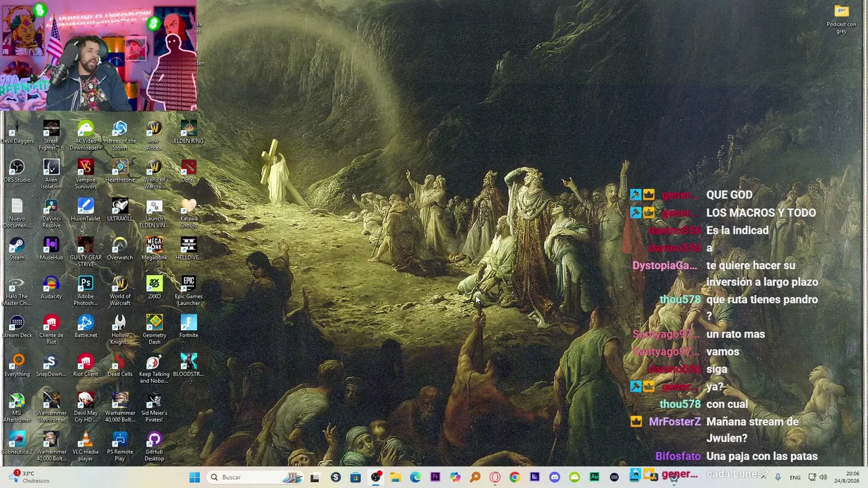Select the SnapDownloader desktop shortcut
The height and width of the screenshot is (488, 868).
coord(52,365)
